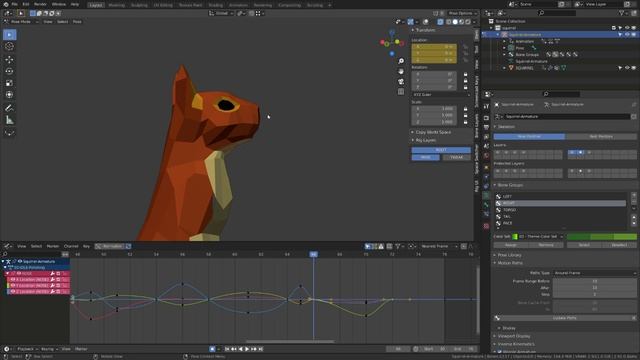Hide the X Location channel curve
The width and height of the screenshot is (640, 360).
coord(13,280)
